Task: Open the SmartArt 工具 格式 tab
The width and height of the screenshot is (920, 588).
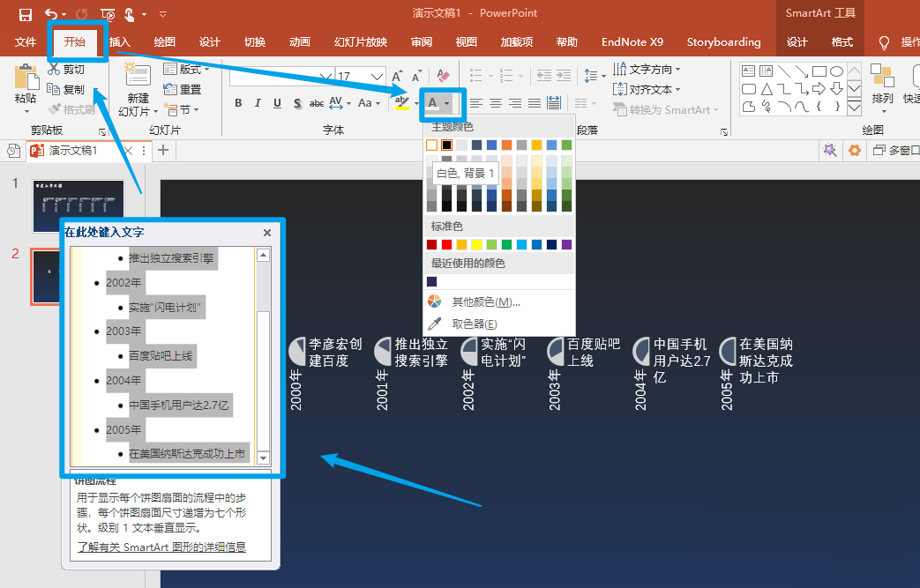Action: 842,42
